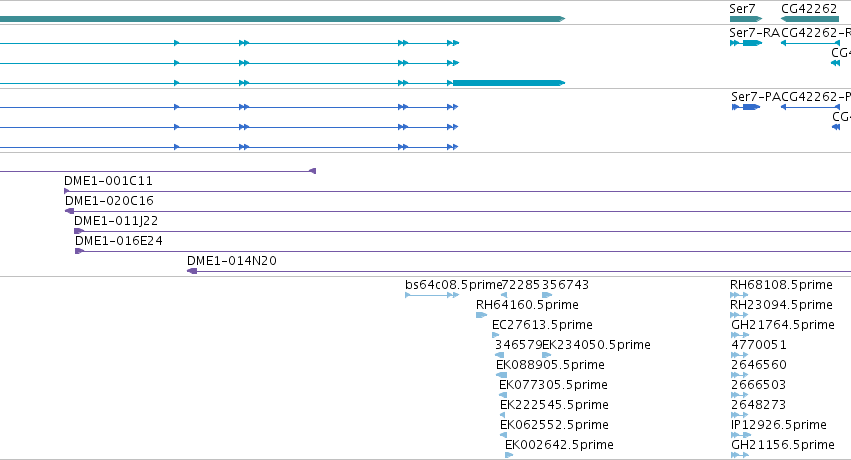The width and height of the screenshot is (851, 460).
Task: Open EST EK077305.5prime
Action: point(553,385)
